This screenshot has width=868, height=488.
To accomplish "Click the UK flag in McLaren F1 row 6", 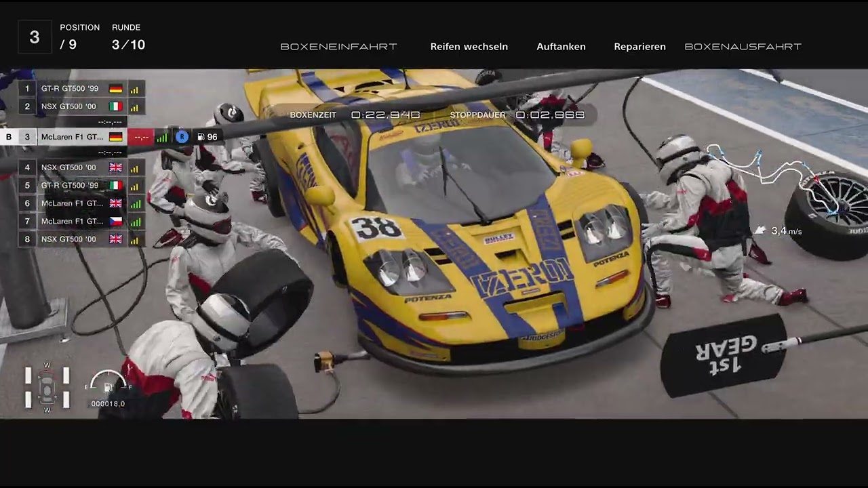I will (x=115, y=203).
